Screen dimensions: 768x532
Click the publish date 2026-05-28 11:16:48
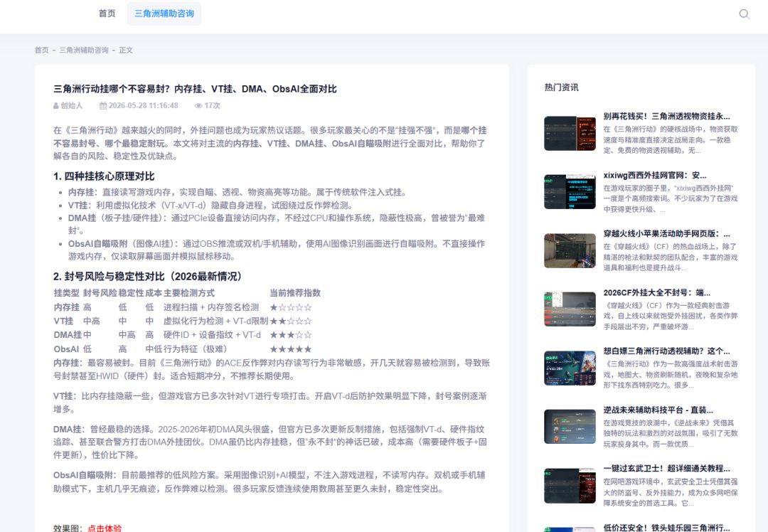click(x=143, y=106)
